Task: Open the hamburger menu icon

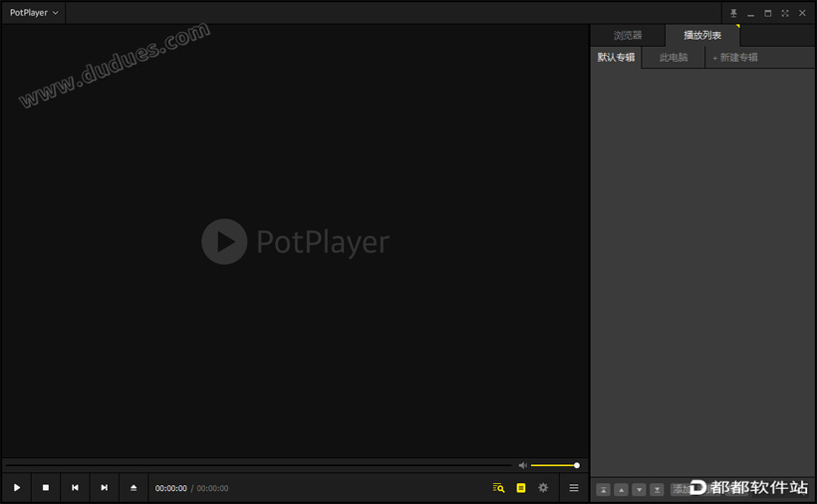Action: tap(574, 488)
